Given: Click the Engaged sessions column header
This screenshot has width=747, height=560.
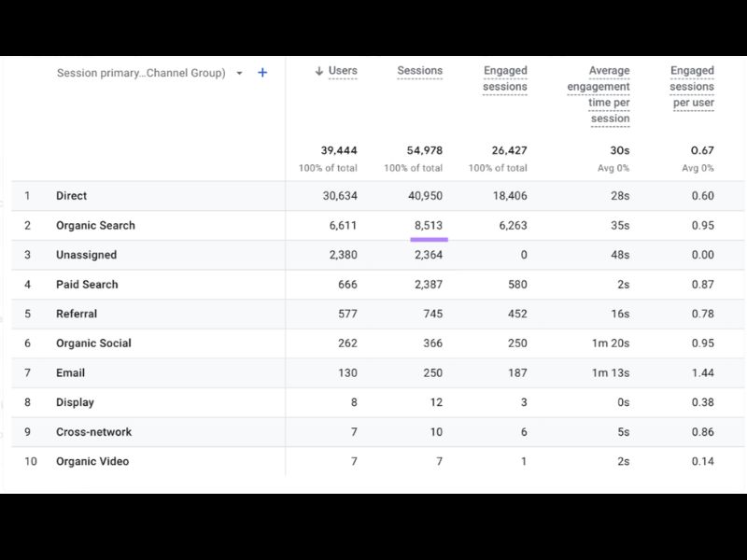Looking at the screenshot, I should [505, 78].
